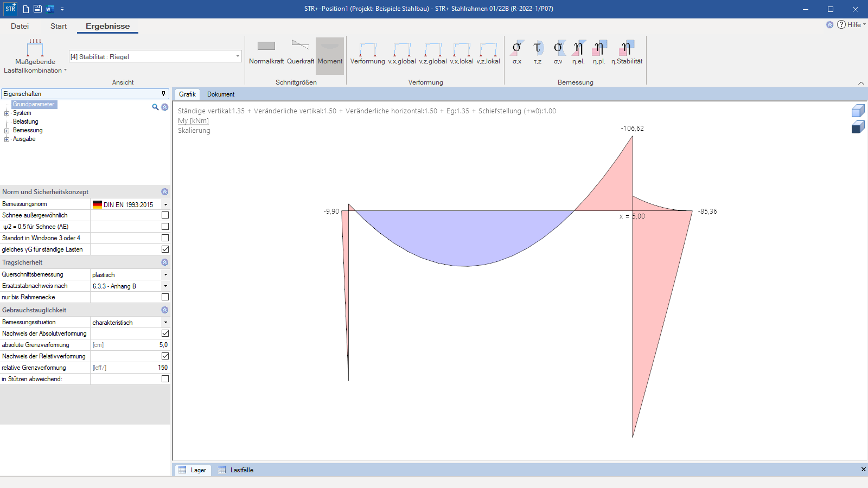Expand the Bemessung tree node
Screen dimensions: 868x488
coord(7,131)
